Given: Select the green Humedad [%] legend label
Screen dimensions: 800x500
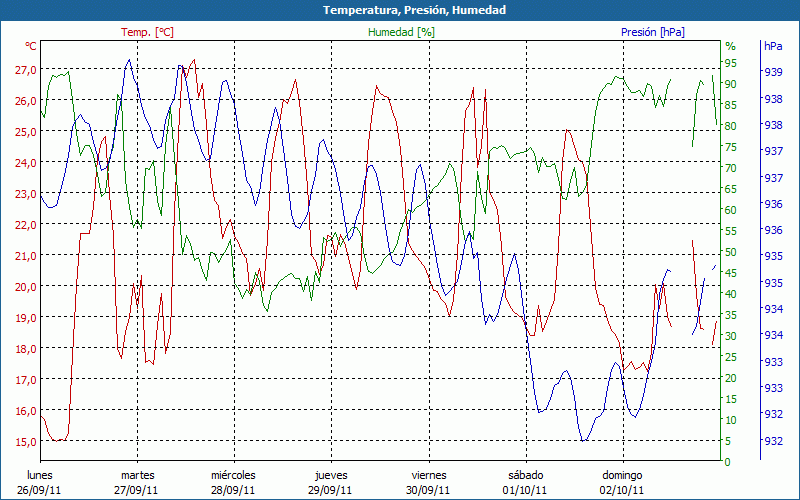Looking at the screenshot, I should tap(402, 32).
